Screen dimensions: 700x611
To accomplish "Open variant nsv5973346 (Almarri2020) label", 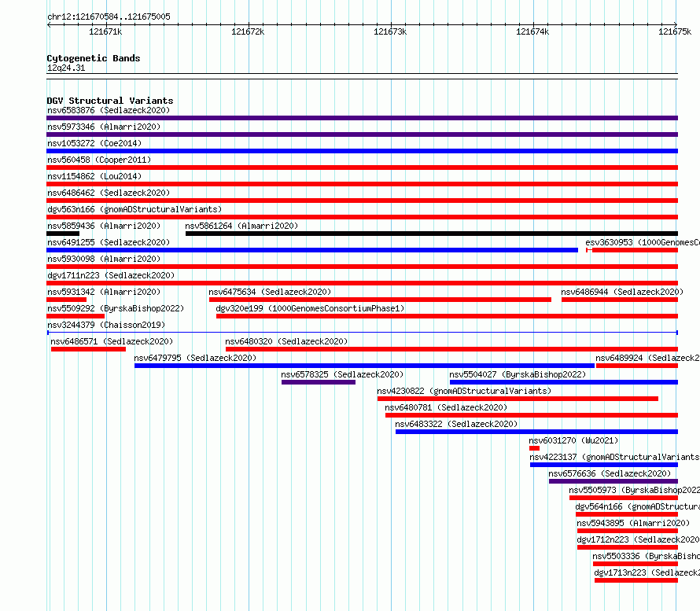I will [104, 127].
